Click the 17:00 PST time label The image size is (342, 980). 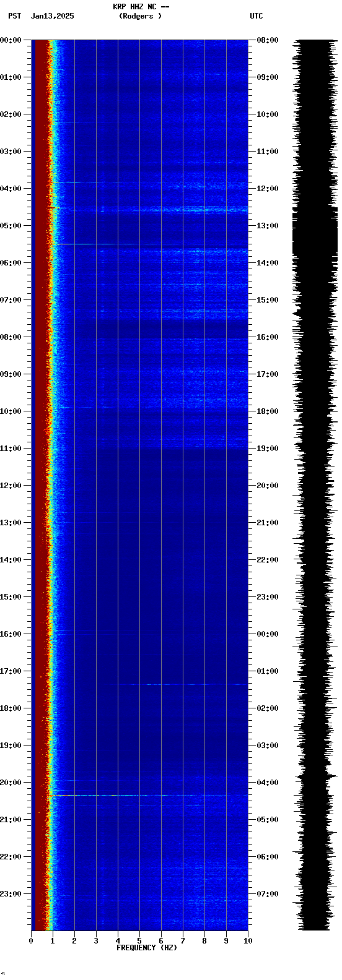11,671
